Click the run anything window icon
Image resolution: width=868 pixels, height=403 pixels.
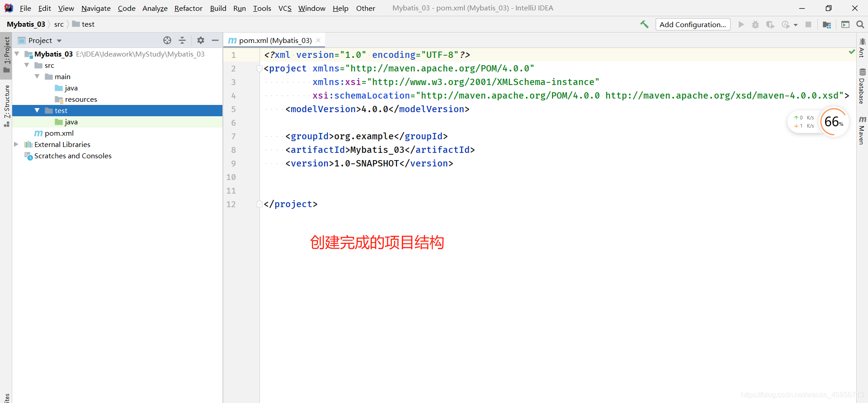click(x=845, y=24)
